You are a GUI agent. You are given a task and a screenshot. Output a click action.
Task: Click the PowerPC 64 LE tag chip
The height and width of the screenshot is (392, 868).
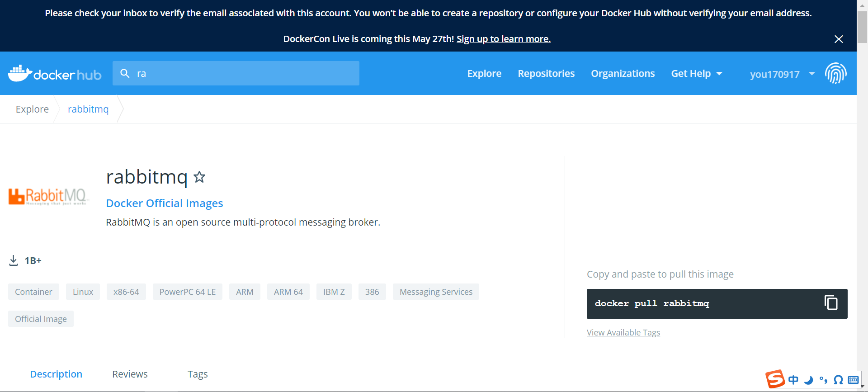tap(188, 292)
